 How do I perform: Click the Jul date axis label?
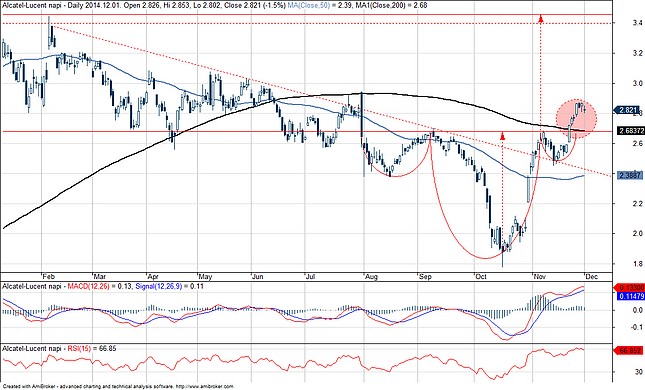[311, 276]
